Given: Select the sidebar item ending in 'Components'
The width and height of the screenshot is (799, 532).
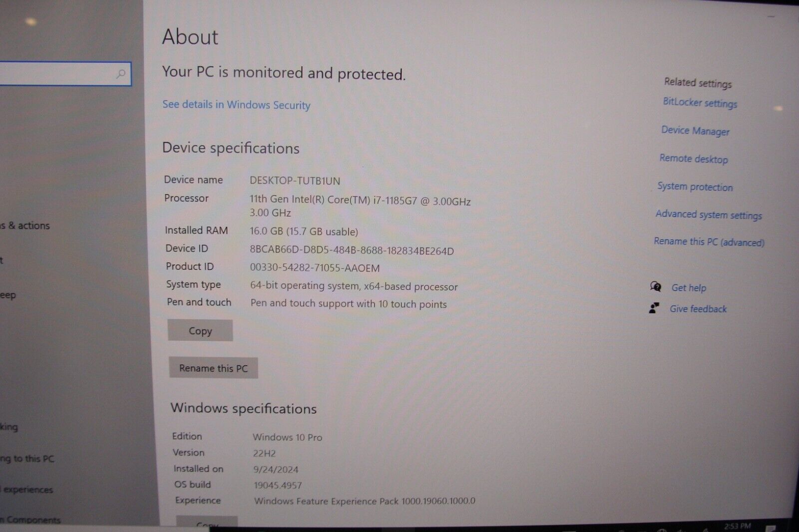Looking at the screenshot, I should tap(30, 520).
